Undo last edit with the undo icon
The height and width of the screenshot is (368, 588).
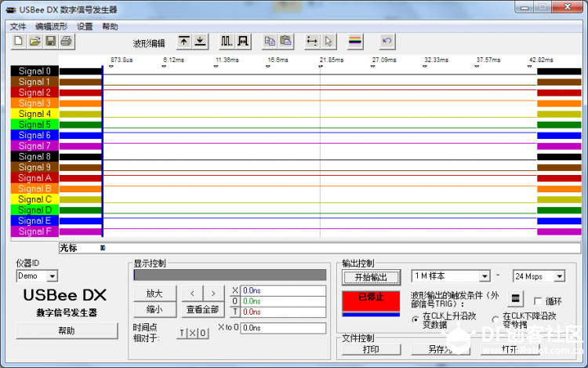coord(387,42)
